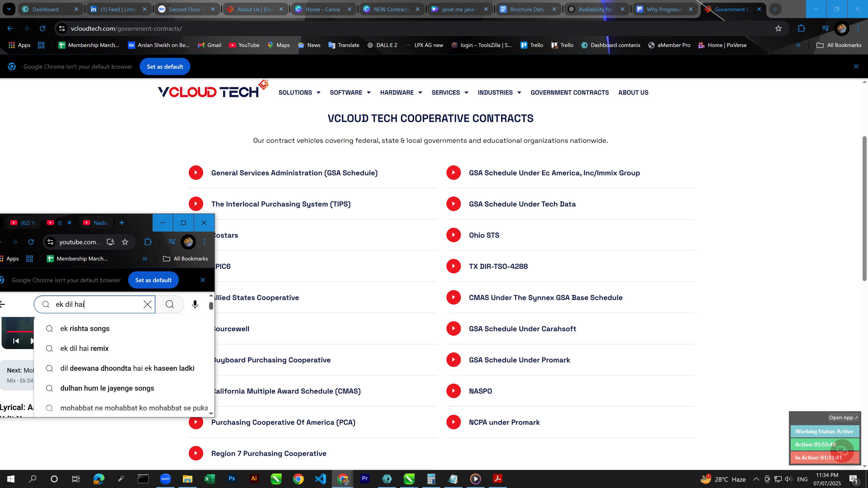Click red arrow icon beside TX DIR-TSO-4288
Screen dimensions: 868x488
[x=453, y=266]
